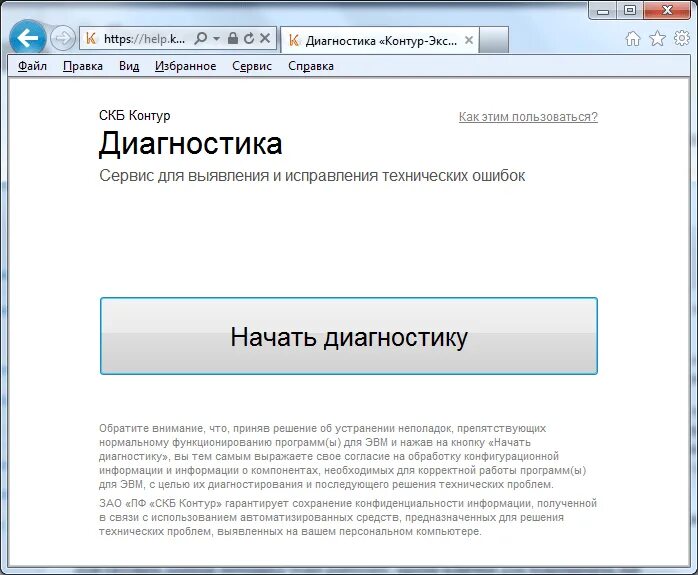Viewport: 698px width, 575px height.
Task: Click the subtitle Сервис для выявления и исправления
Action: [x=312, y=175]
